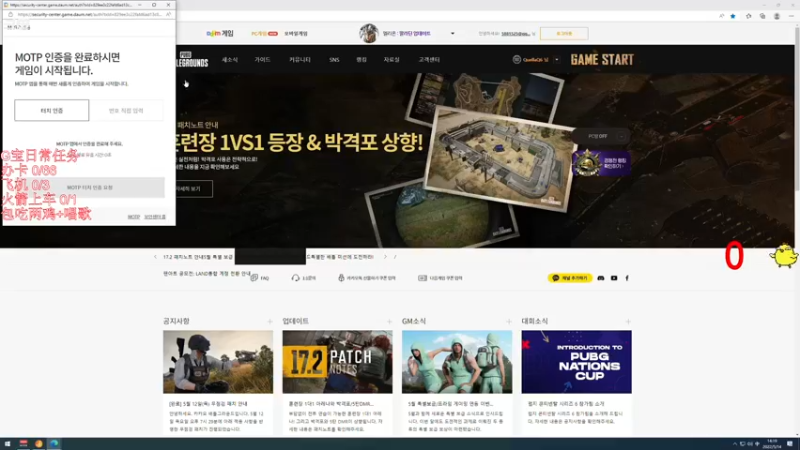Open the 17.2 Patch Notes thumbnail
This screenshot has height=450, width=800.
point(337,362)
